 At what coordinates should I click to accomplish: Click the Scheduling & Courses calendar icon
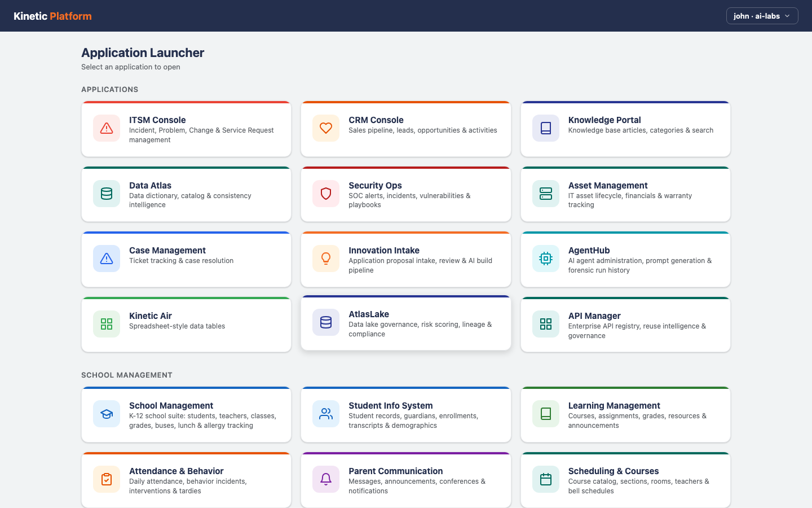(x=545, y=479)
